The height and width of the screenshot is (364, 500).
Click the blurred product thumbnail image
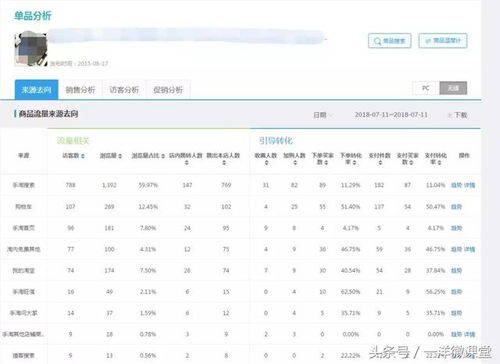coord(31,49)
